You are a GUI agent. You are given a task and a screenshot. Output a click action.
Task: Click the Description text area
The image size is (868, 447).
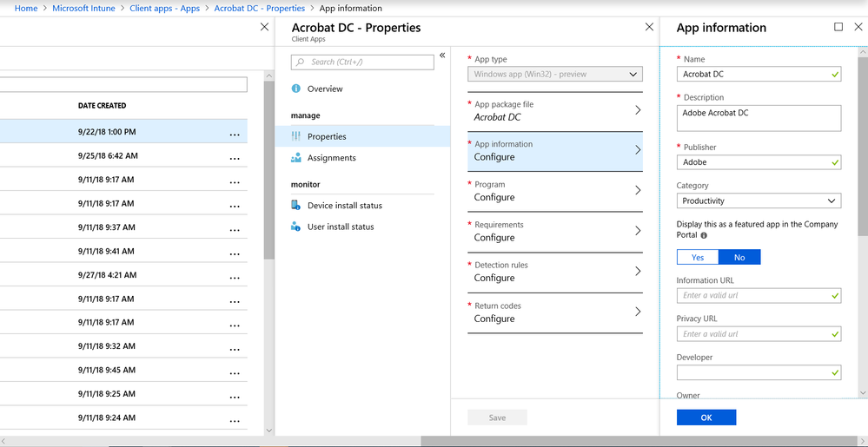tap(759, 118)
